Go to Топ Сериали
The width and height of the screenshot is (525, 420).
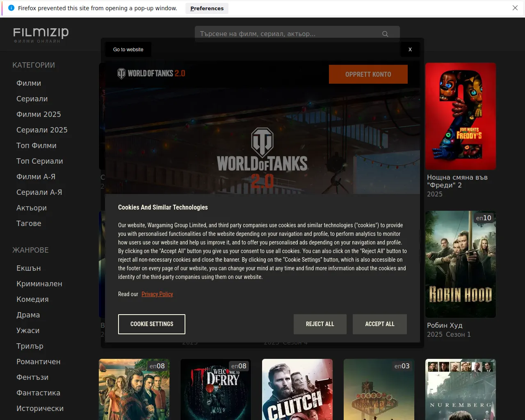point(40,161)
